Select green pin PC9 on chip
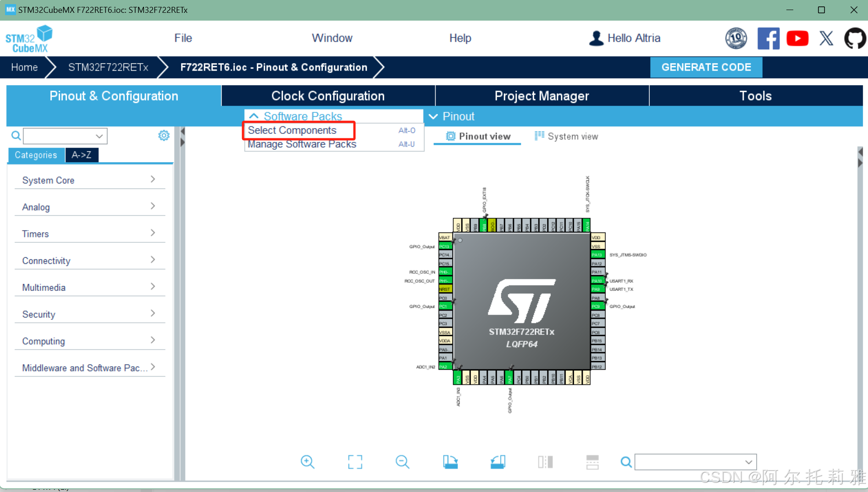868x492 pixels. [x=598, y=306]
